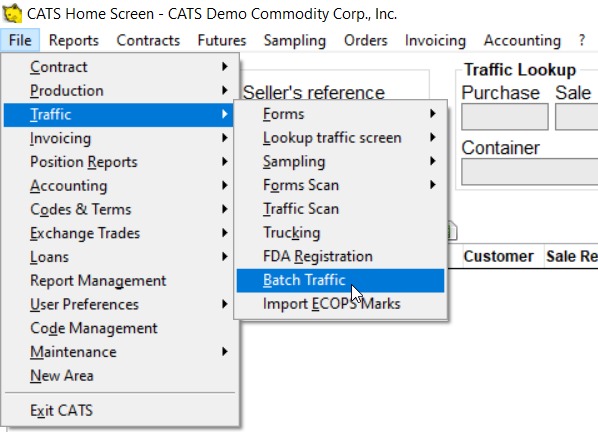Click the Sale Re column header
This screenshot has width=598, height=432.
[572, 256]
